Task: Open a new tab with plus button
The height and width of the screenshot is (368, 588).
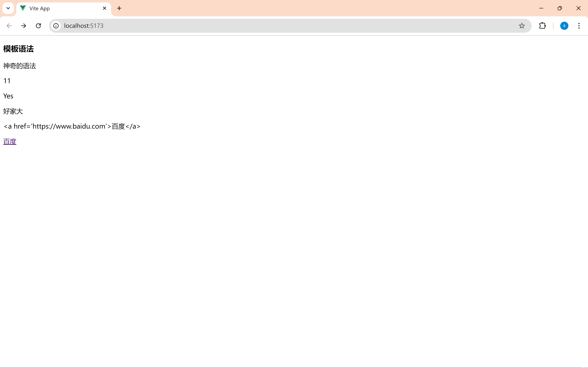Action: [119, 8]
